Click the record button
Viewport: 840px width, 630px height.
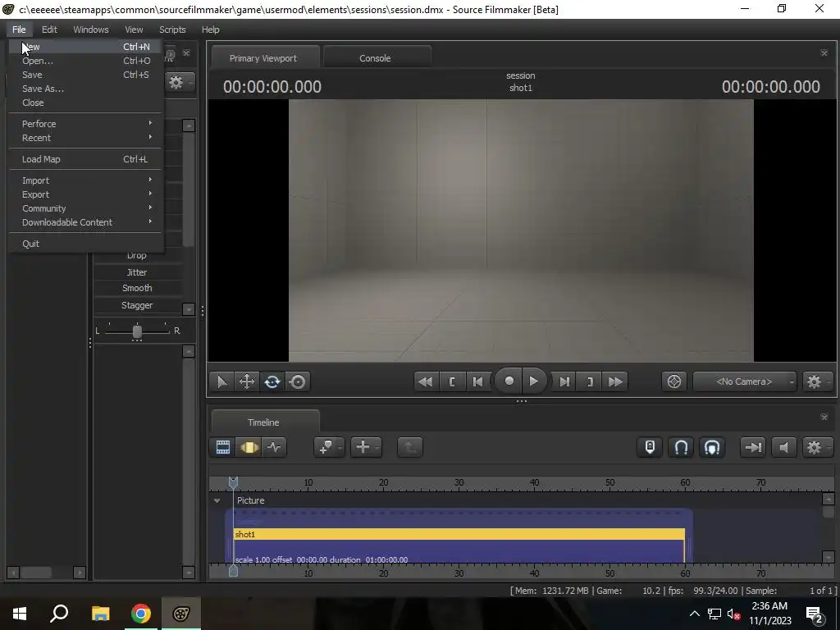click(x=509, y=381)
